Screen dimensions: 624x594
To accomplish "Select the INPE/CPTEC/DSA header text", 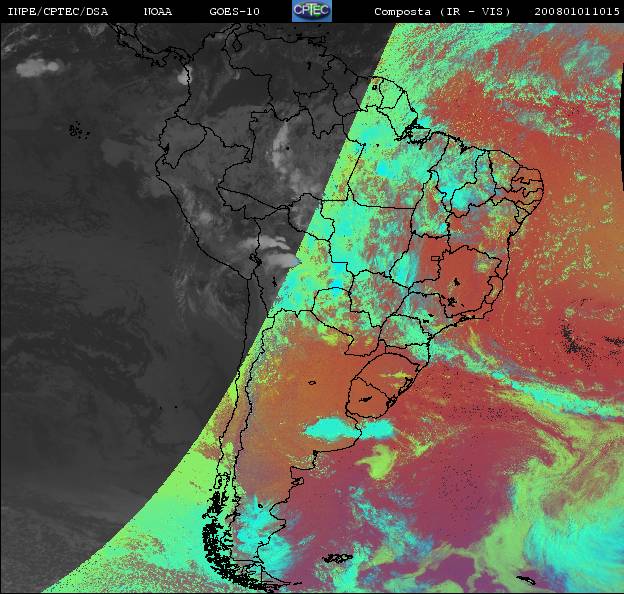I will [x=58, y=12].
